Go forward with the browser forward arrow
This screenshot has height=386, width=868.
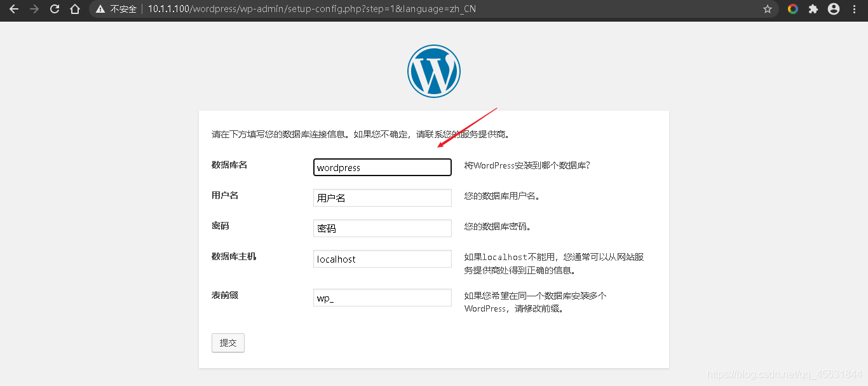pos(34,9)
